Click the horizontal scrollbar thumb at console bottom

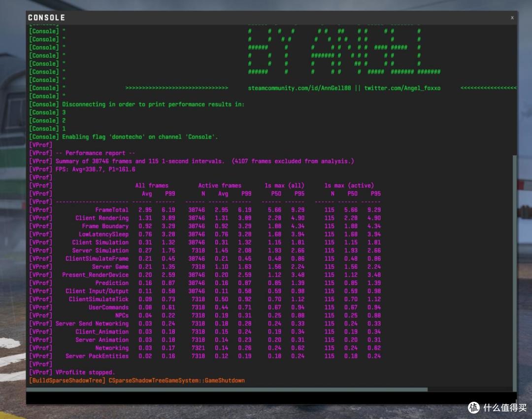tap(227, 389)
